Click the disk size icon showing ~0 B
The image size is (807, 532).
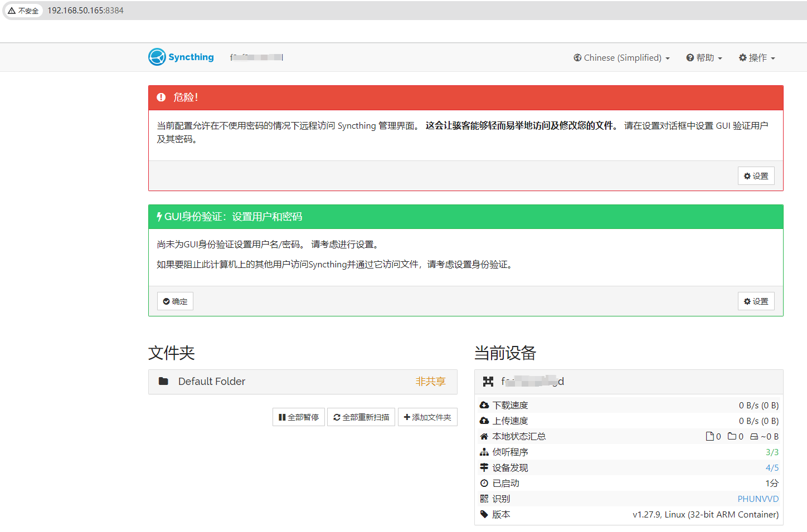click(x=754, y=437)
